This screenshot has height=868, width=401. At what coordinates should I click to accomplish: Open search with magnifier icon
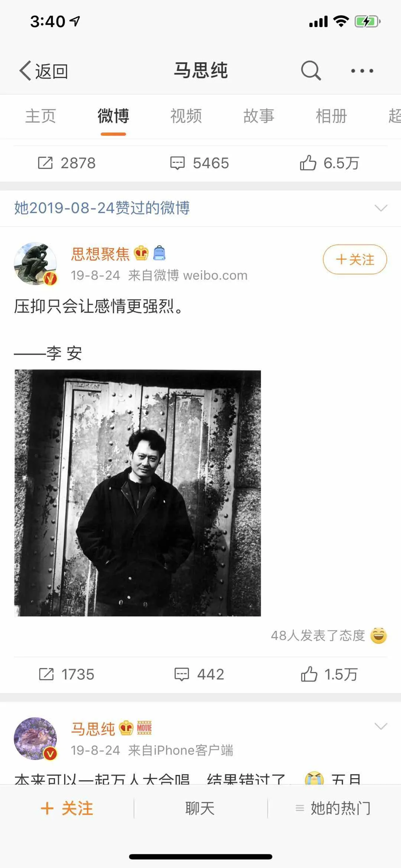[311, 70]
